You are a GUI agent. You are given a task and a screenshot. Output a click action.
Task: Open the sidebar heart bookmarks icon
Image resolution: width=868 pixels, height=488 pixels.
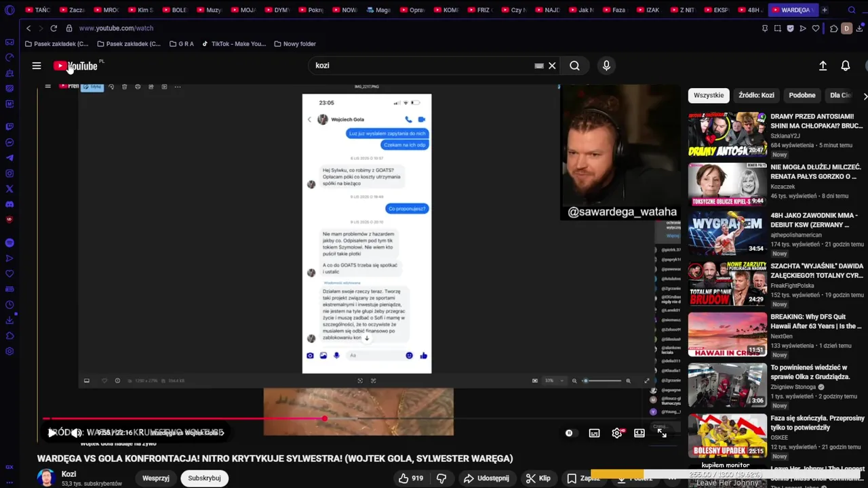(x=9, y=274)
